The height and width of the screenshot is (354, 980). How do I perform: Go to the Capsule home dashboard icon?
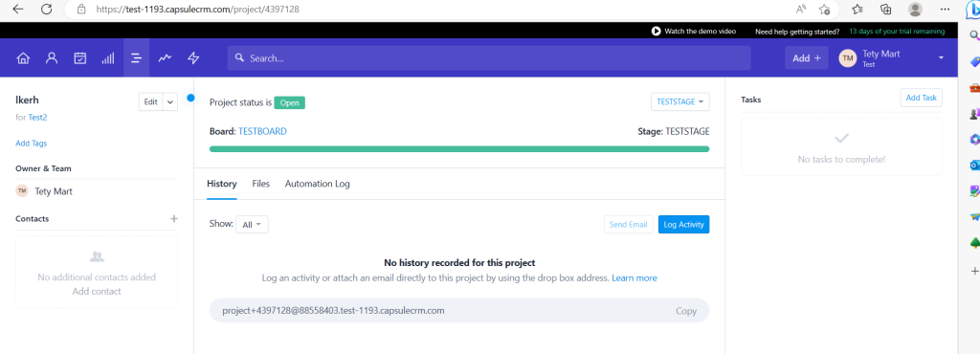coord(23,58)
